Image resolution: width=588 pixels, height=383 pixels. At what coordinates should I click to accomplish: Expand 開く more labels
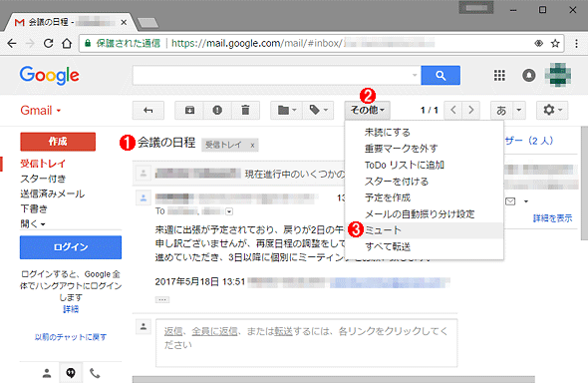(x=33, y=224)
